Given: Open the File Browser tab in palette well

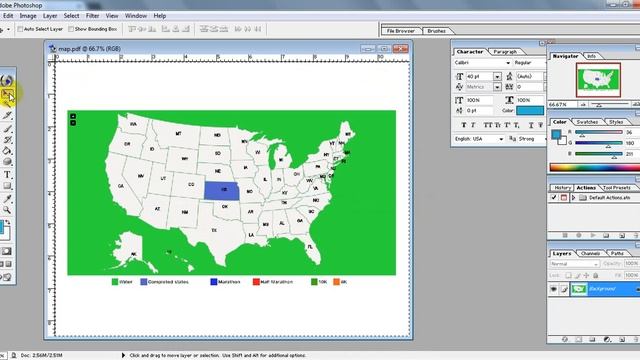Looking at the screenshot, I should click(401, 31).
